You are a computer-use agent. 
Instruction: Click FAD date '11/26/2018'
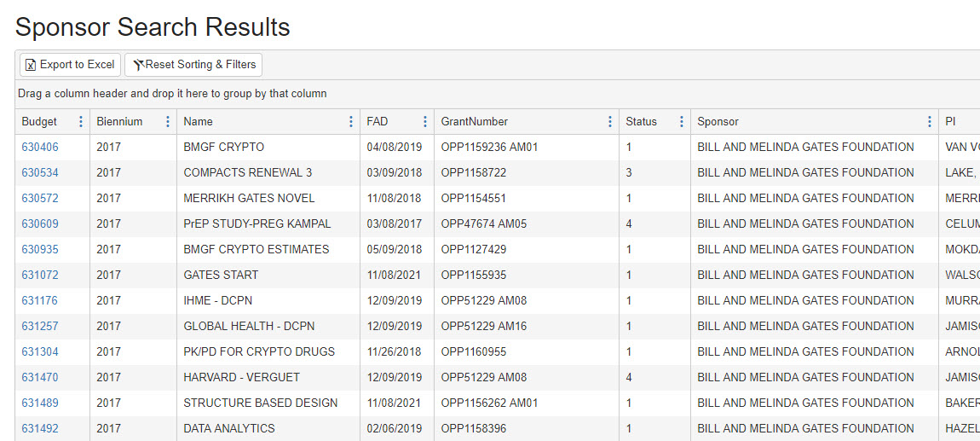[x=395, y=352]
